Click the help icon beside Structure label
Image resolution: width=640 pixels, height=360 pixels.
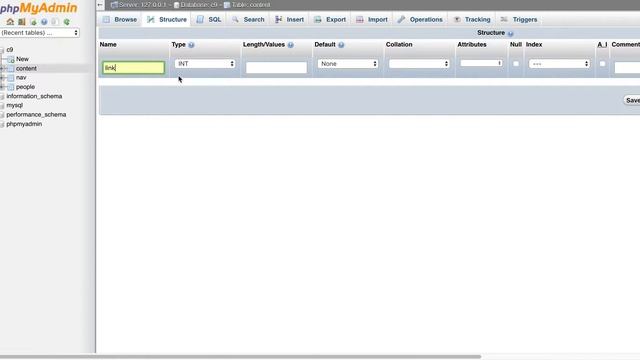pyautogui.click(x=511, y=33)
